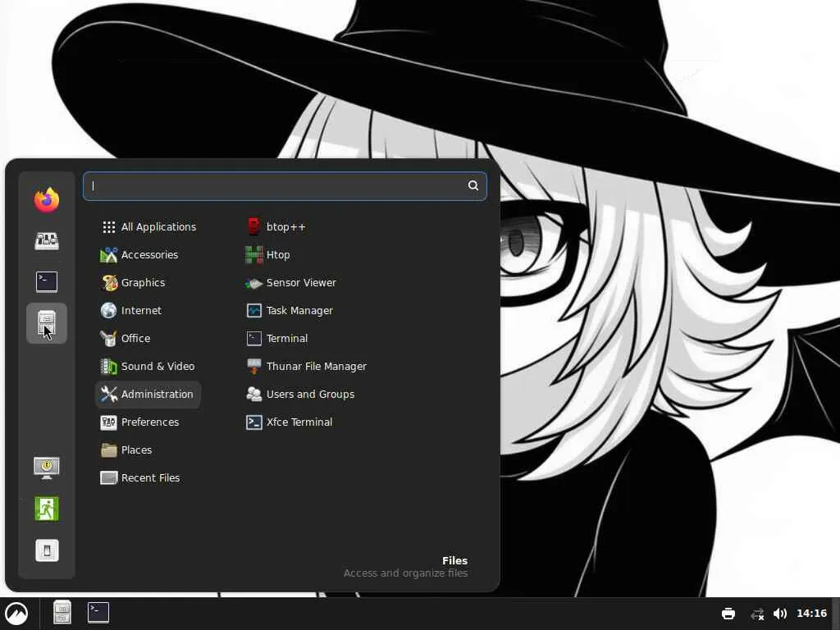
Task: Click the 14:16 clock
Action: point(811,613)
